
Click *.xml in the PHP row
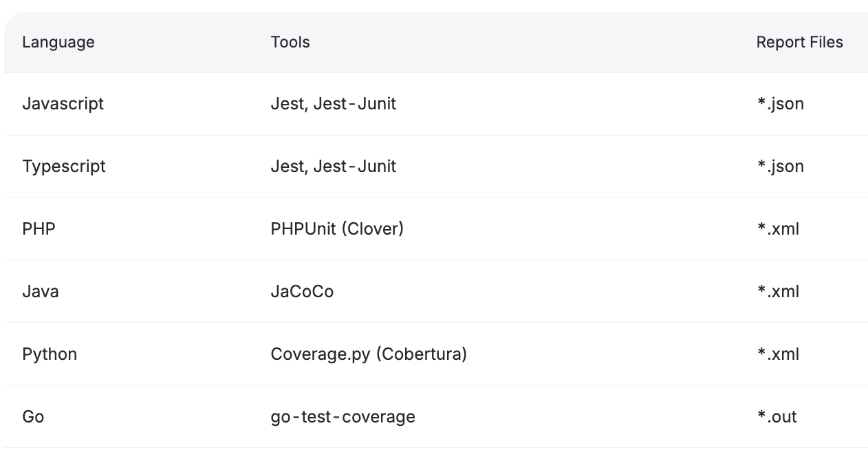pos(779,228)
